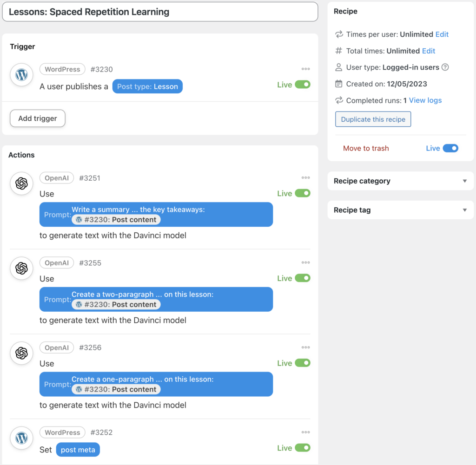
Task: Click the WordPress icon for action #3252
Action: pos(21,438)
